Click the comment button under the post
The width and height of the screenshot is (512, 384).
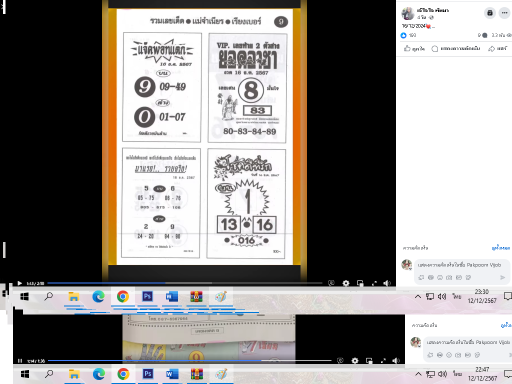coord(456,49)
